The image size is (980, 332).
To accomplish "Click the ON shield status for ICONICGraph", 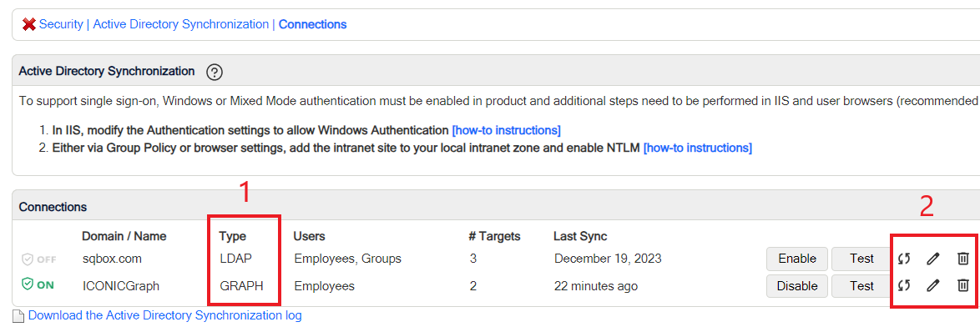I will coord(38,285).
